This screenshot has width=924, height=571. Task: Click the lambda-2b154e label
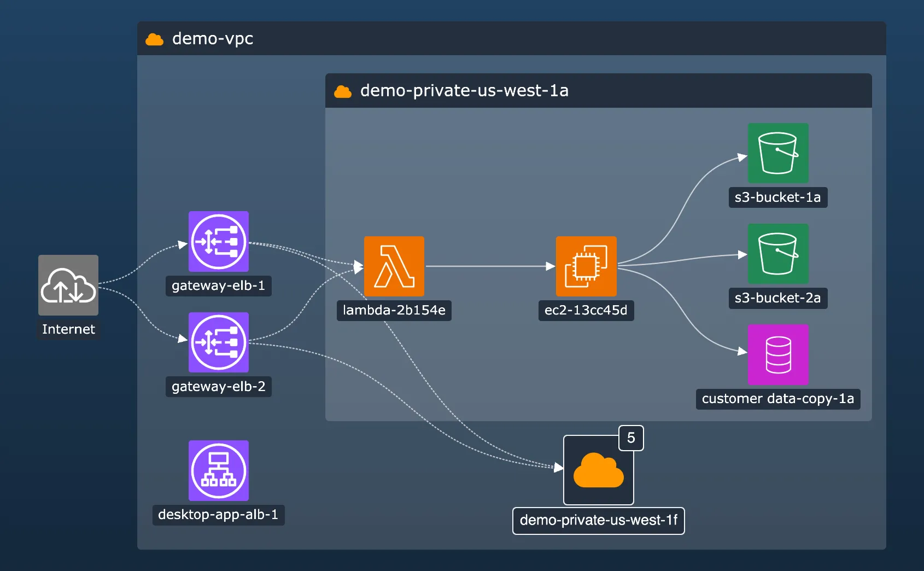point(394,310)
